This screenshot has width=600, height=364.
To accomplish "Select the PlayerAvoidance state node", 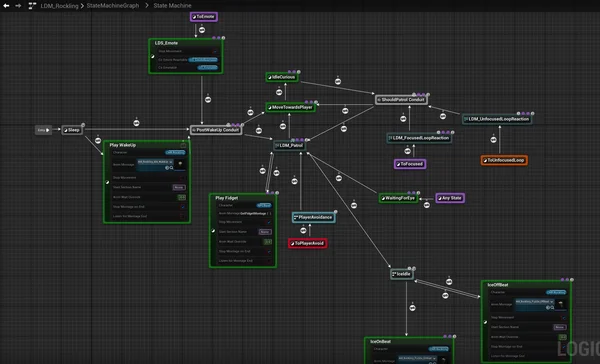I will 314,217.
